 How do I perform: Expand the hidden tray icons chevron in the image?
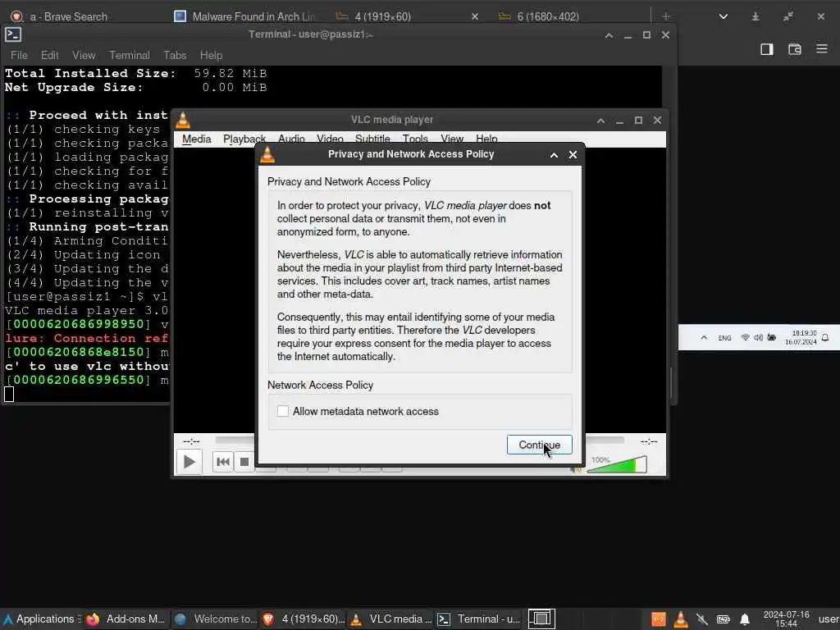tap(704, 337)
